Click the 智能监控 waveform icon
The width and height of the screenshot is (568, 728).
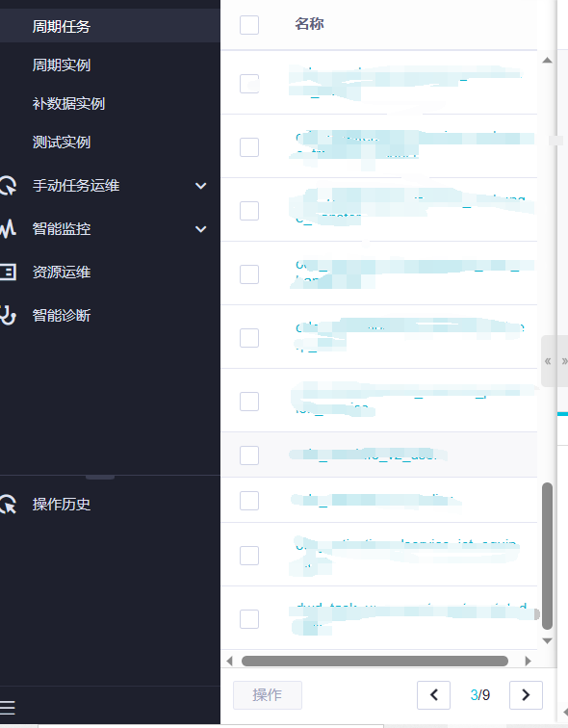pyautogui.click(x=8, y=229)
